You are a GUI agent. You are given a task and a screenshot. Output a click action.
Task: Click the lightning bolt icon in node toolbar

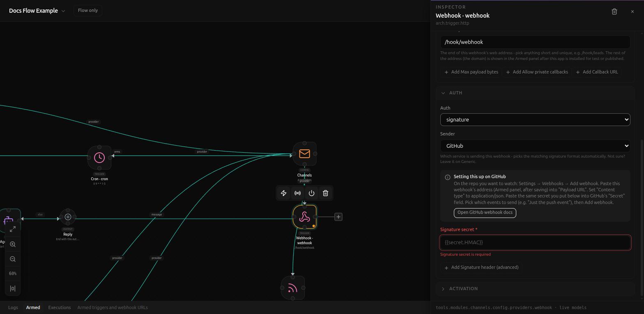(x=283, y=193)
